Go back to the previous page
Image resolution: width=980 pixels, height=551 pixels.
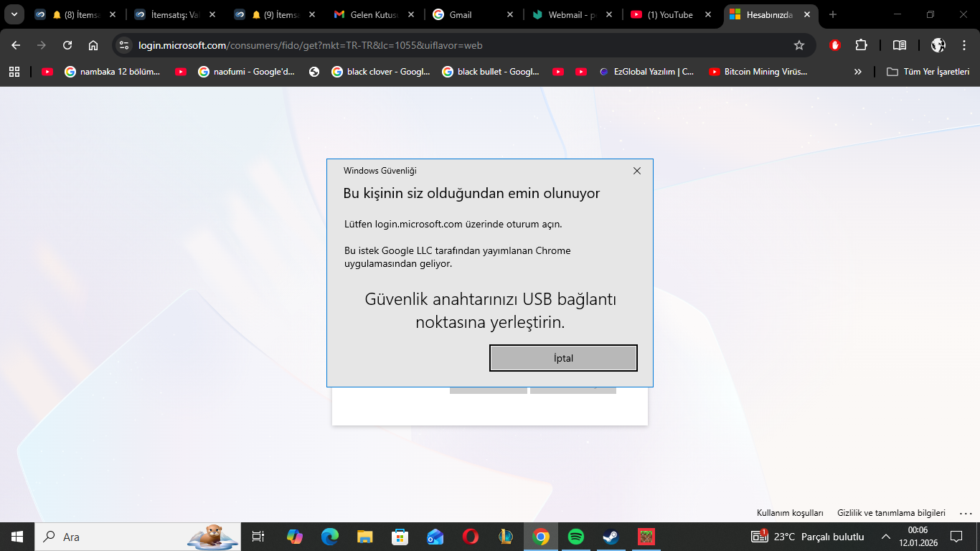click(16, 45)
